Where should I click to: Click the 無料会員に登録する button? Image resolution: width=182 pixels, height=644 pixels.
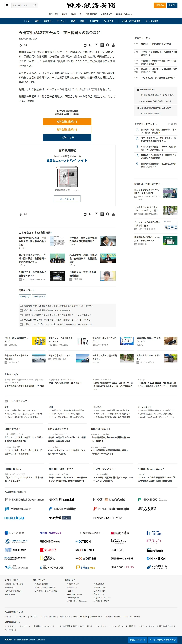point(67,130)
